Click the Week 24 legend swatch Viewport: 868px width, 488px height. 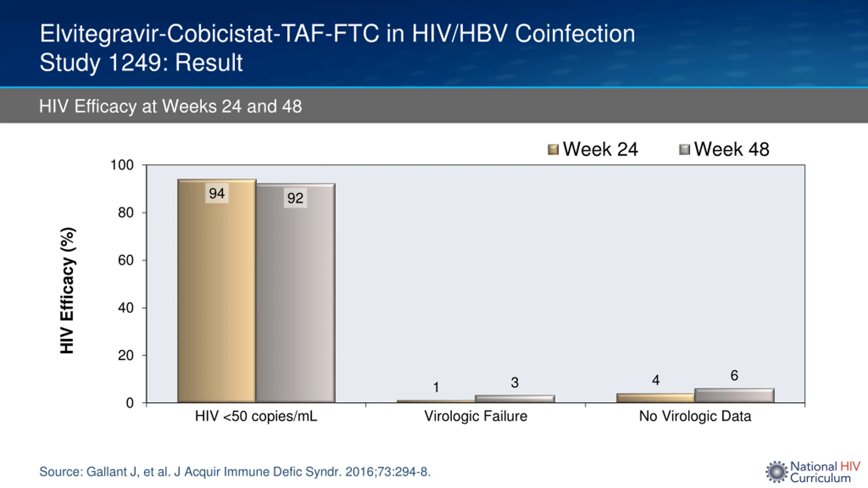[553, 150]
